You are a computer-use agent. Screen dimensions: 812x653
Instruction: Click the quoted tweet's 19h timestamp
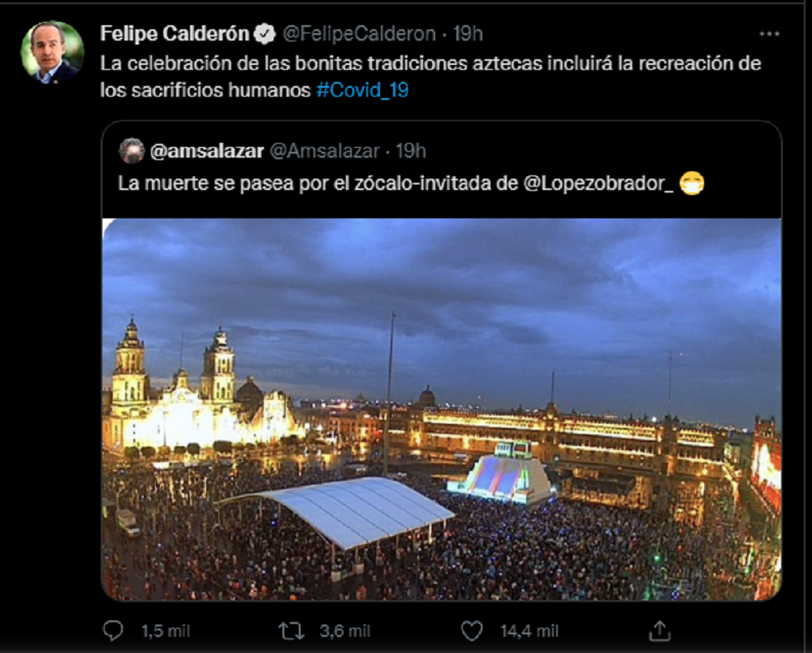[x=410, y=150]
